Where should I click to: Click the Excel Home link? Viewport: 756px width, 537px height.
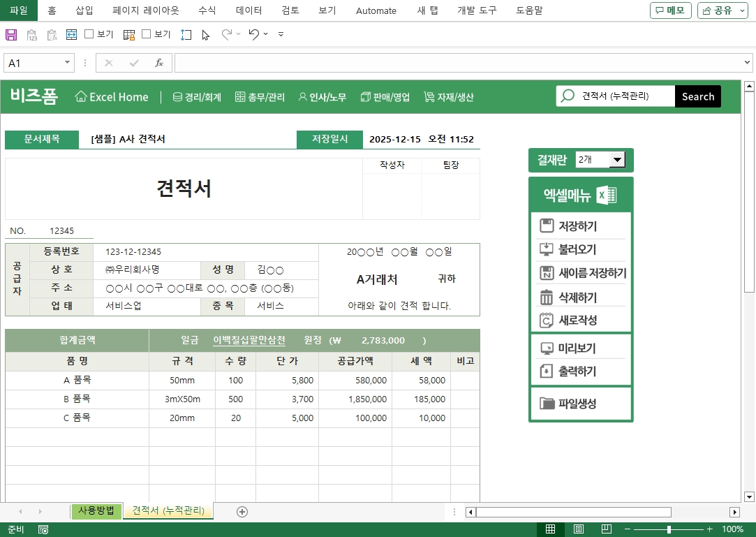[x=112, y=97]
